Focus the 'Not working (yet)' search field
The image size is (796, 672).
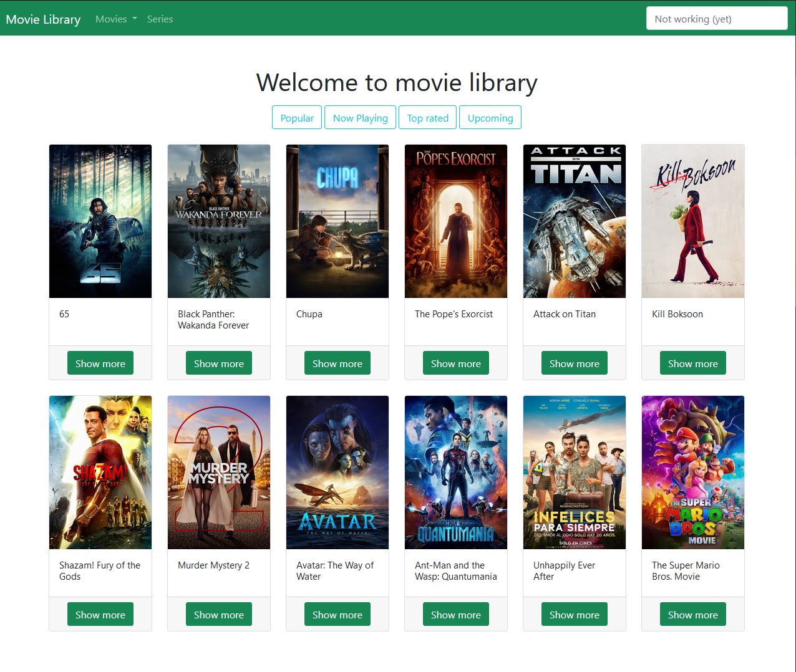pos(717,19)
